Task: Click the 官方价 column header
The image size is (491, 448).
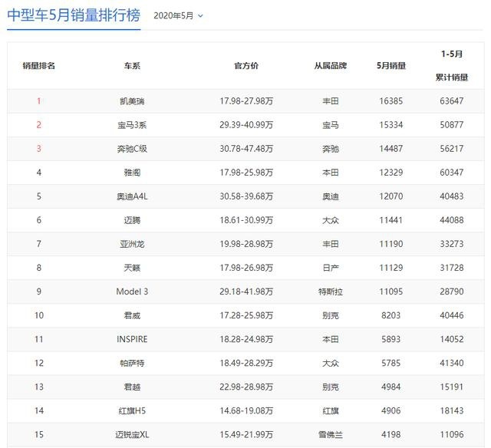Action: (246, 66)
